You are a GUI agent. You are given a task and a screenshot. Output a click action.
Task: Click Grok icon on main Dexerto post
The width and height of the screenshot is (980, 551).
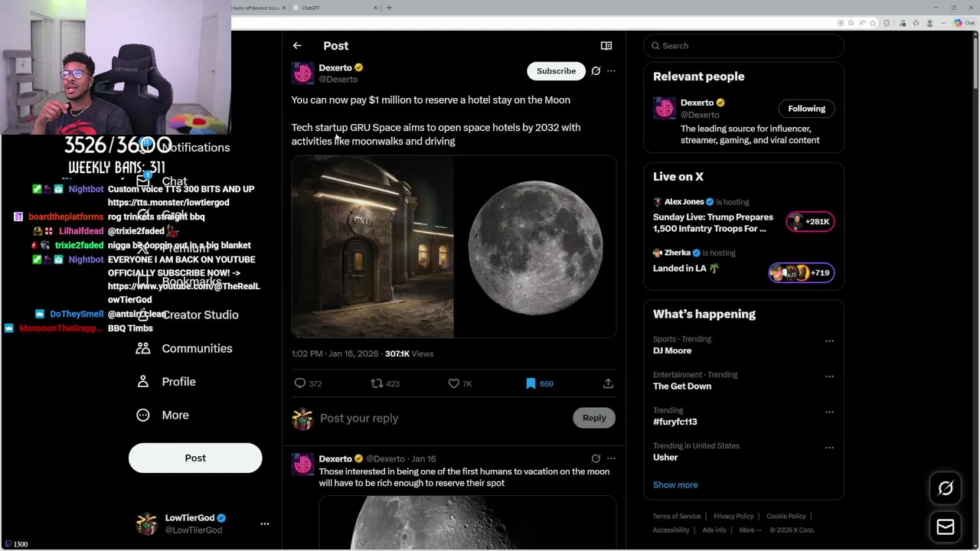(596, 71)
